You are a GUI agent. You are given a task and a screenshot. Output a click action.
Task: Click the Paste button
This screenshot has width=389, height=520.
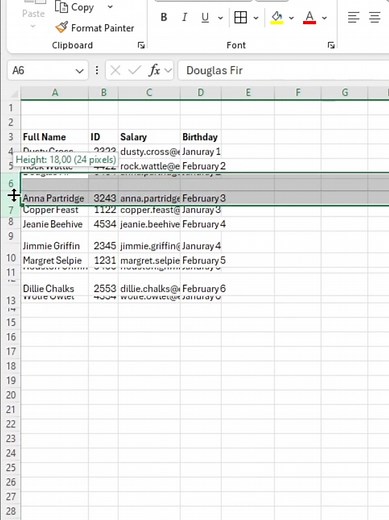[33, 14]
